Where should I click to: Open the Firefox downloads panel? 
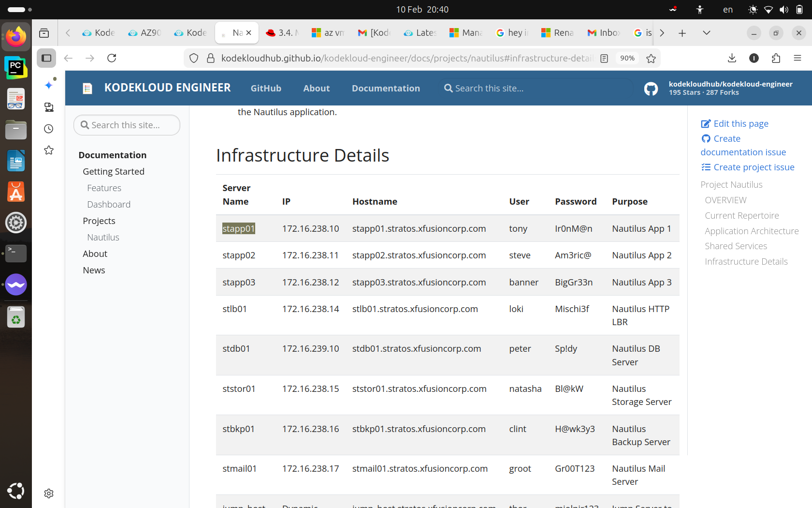(732, 58)
